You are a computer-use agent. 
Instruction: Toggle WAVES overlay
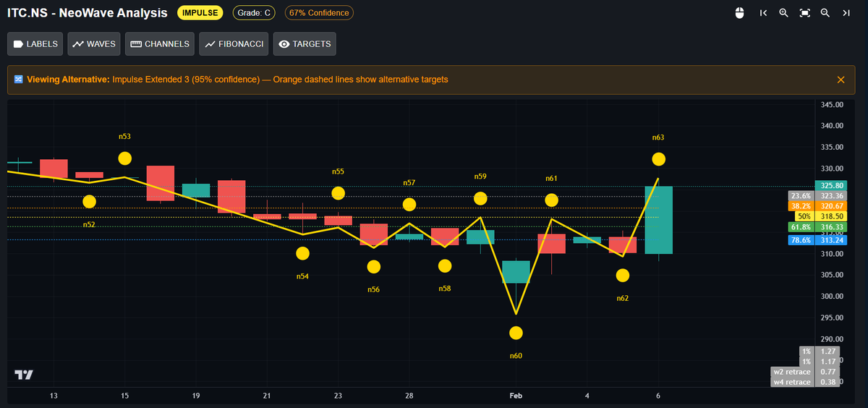[x=94, y=44]
